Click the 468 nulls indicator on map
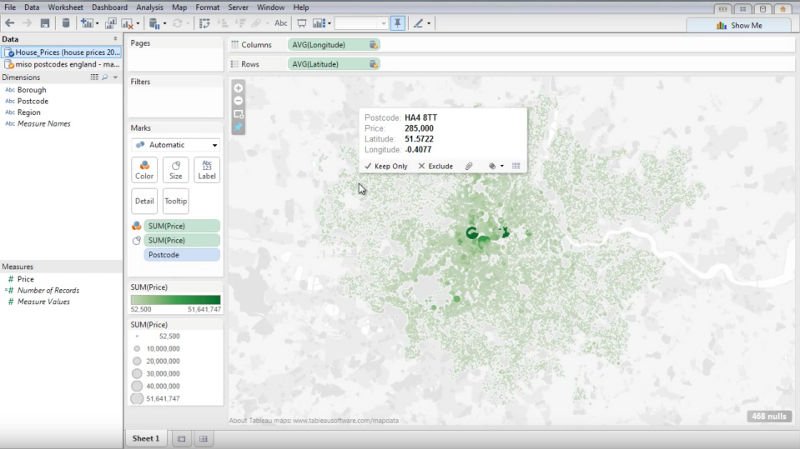The image size is (800, 449). tap(769, 416)
